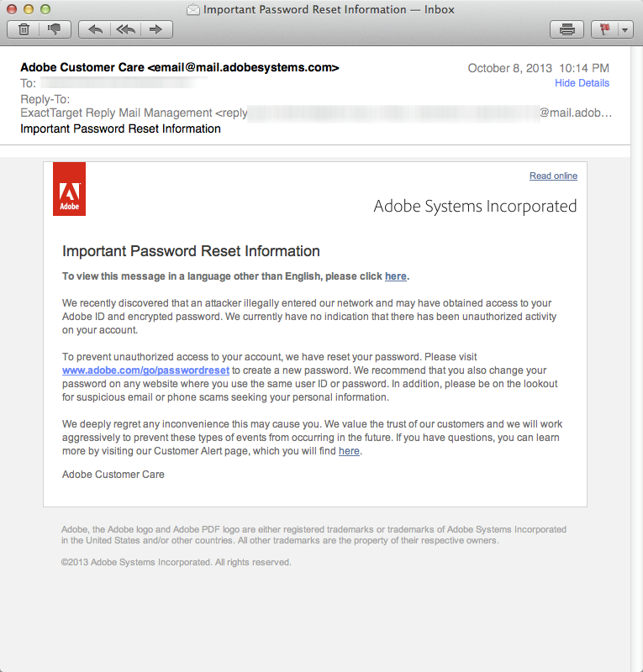Open the flag color dropdown arrow
The width and height of the screenshot is (643, 672).
(625, 29)
